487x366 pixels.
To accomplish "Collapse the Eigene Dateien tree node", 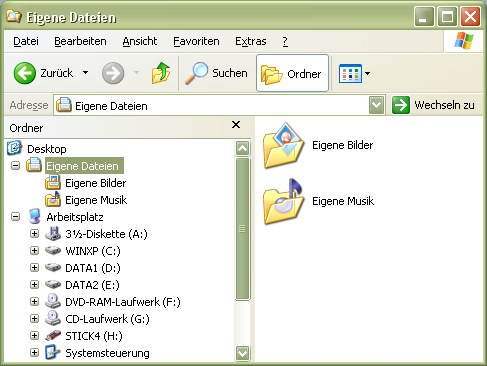I will [x=15, y=165].
